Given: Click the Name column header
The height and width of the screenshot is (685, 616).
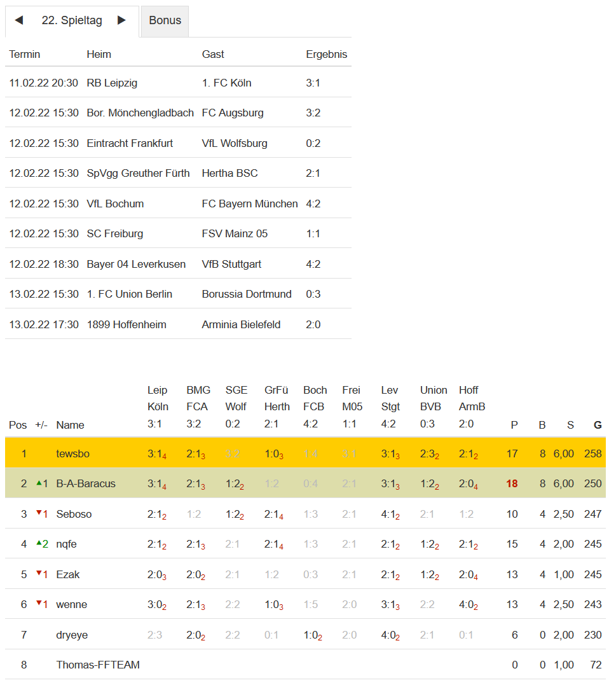Looking at the screenshot, I should (x=70, y=425).
